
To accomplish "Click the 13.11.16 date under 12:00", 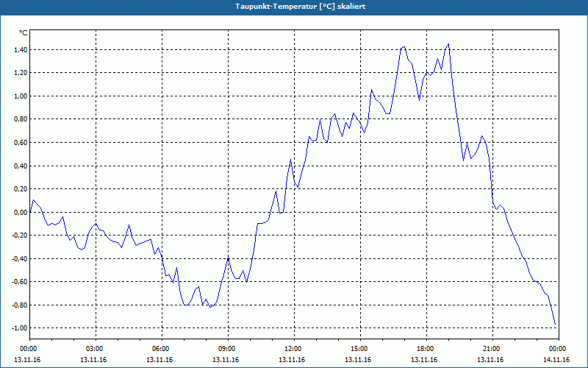I will coord(292,359).
